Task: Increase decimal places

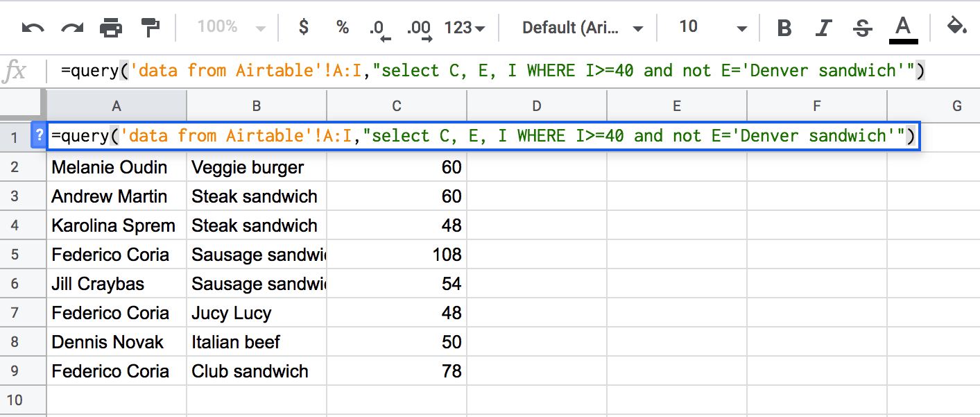Action: click(x=419, y=28)
